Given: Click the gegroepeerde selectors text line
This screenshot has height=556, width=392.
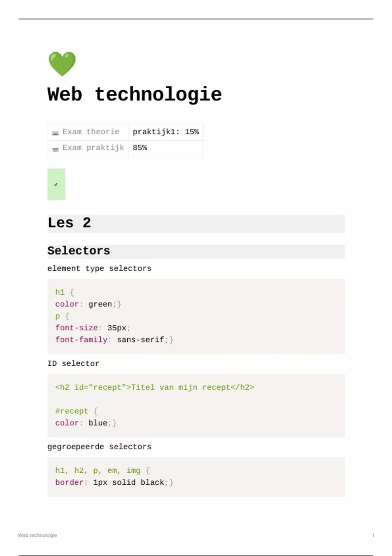Looking at the screenshot, I should [x=99, y=447].
